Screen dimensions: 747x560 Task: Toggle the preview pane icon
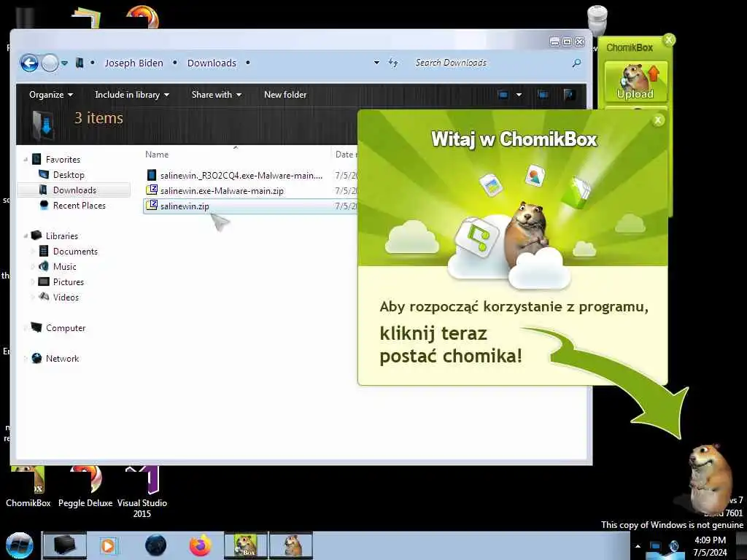543,95
